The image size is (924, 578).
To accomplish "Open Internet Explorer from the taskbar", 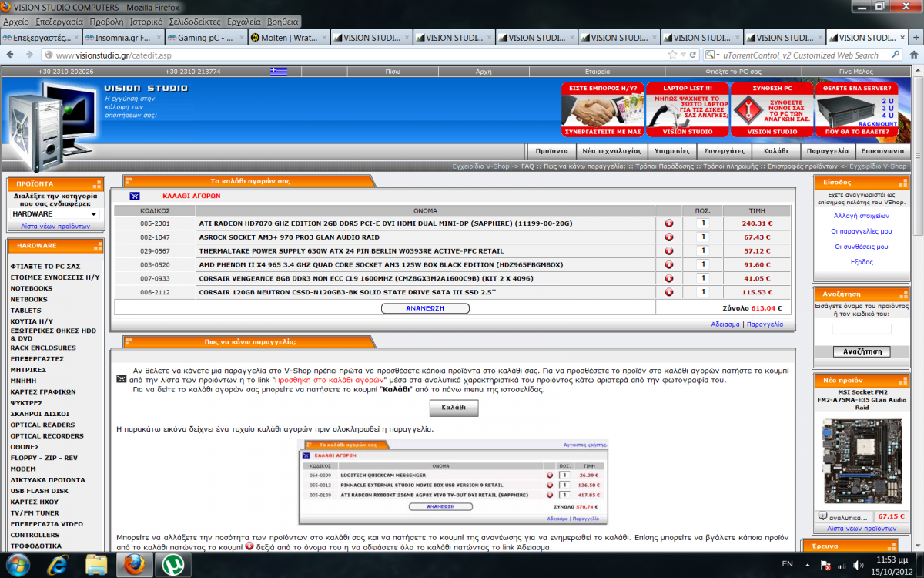I will tap(58, 564).
